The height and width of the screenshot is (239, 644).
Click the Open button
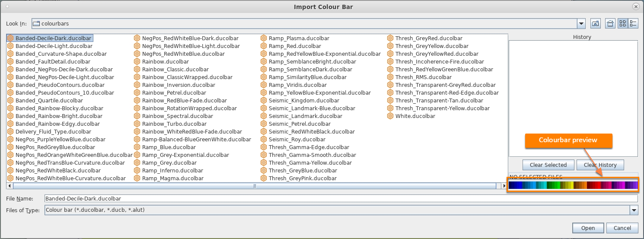[588, 228]
